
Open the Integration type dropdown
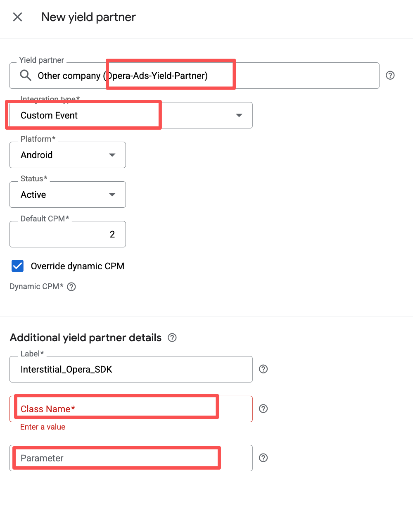(x=131, y=115)
